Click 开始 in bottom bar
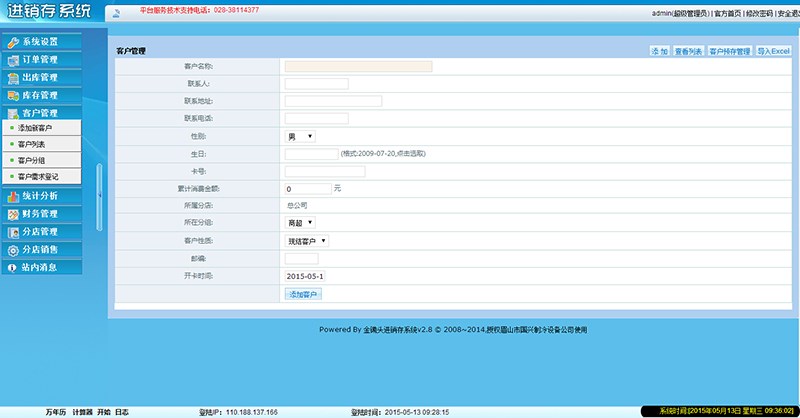This screenshot has height=418, width=800. [104, 412]
